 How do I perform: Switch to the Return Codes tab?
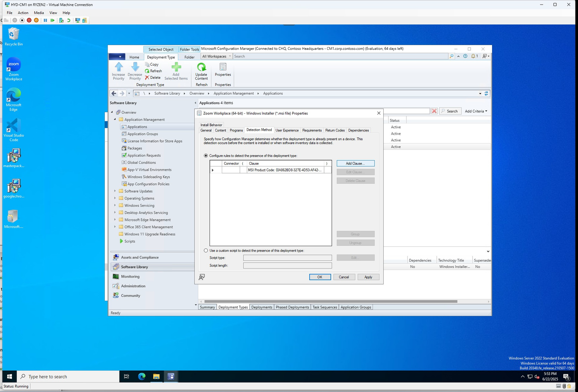click(x=335, y=130)
